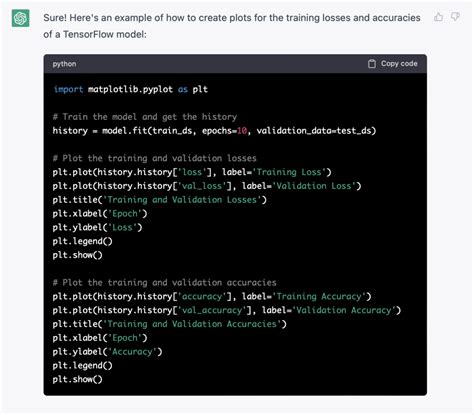Viewport: 474px width, 415px height.
Task: Click the comment about plotting validation accuracies
Action: [165, 283]
